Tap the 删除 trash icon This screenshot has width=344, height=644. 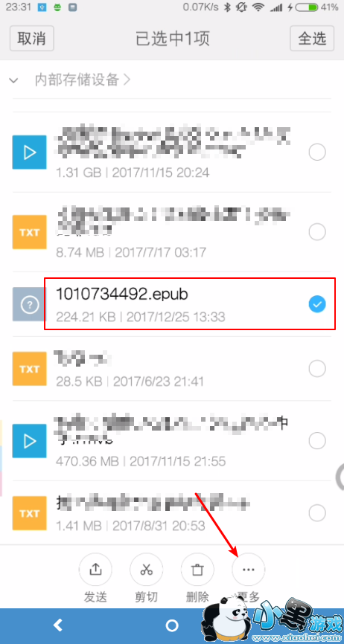197,569
